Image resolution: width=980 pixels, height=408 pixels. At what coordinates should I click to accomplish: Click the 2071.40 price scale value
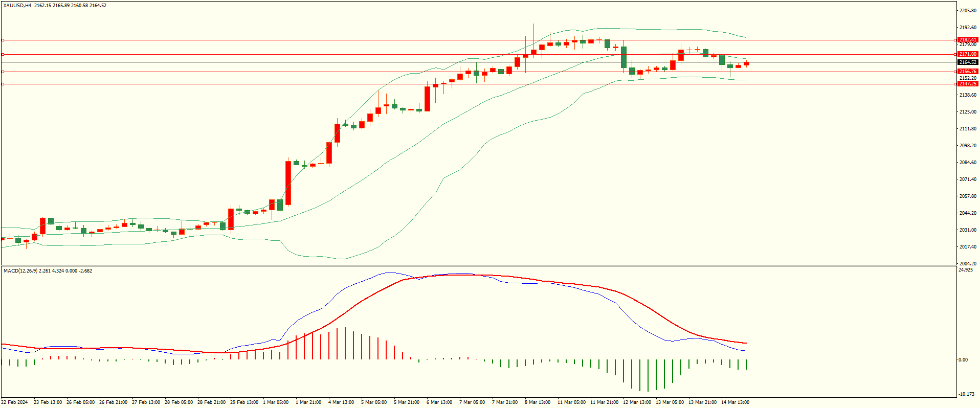(x=968, y=179)
